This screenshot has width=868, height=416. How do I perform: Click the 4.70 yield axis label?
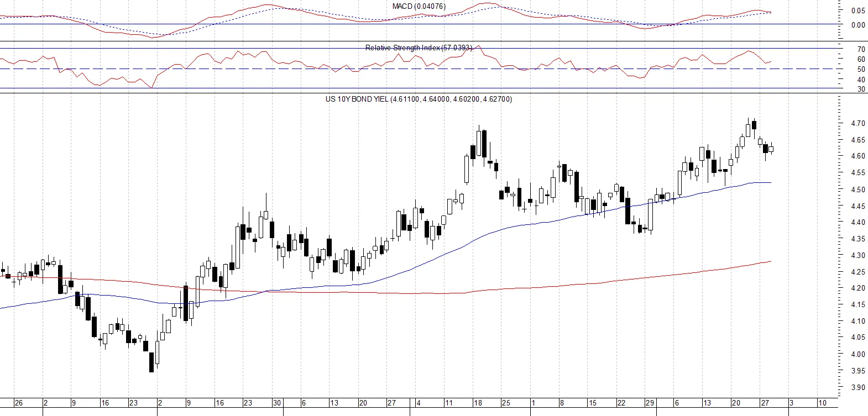[858, 124]
